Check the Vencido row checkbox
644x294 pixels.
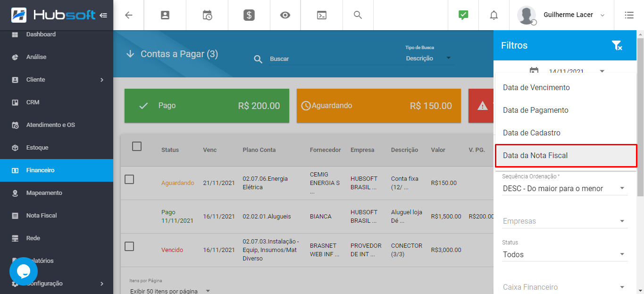point(129,246)
